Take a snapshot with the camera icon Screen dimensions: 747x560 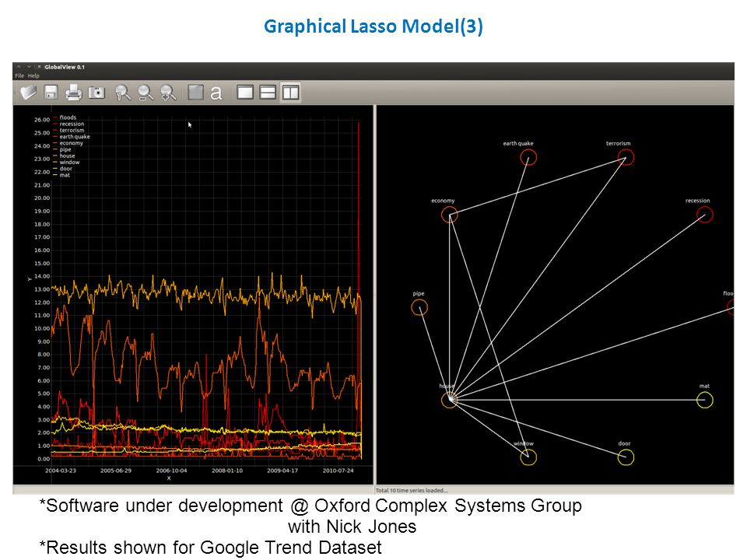(96, 92)
